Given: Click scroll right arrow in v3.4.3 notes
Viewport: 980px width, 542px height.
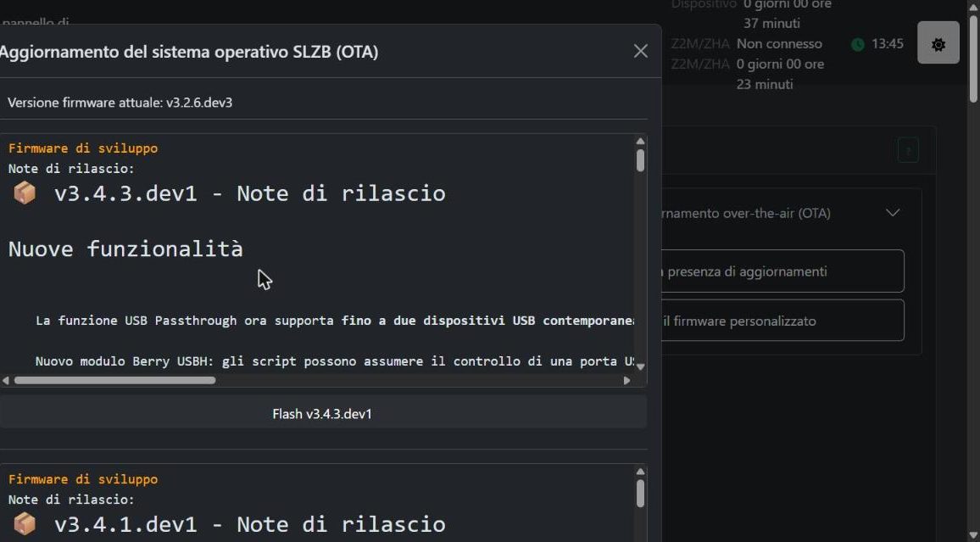Looking at the screenshot, I should (626, 380).
